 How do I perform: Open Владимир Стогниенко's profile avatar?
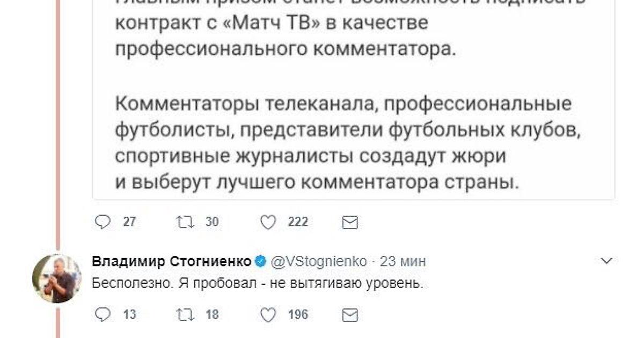point(57,278)
